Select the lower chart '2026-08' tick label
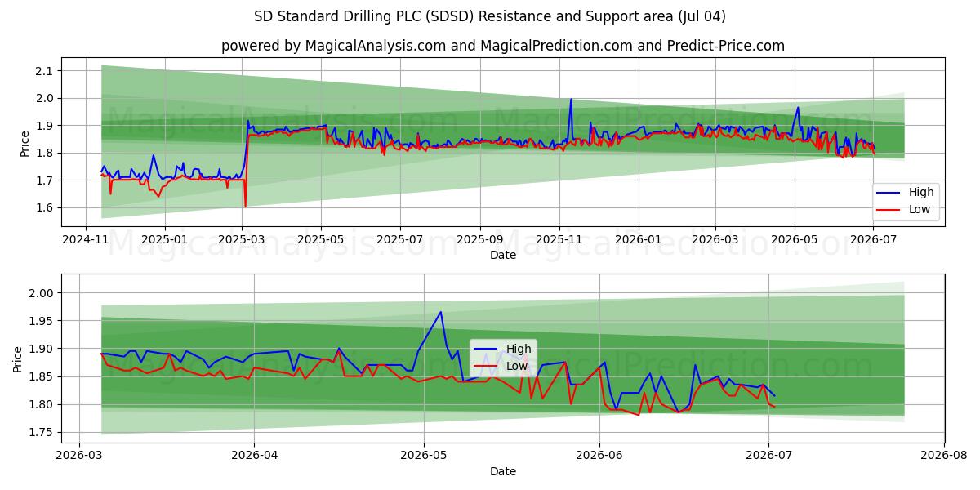The width and height of the screenshot is (980, 490). point(944,457)
